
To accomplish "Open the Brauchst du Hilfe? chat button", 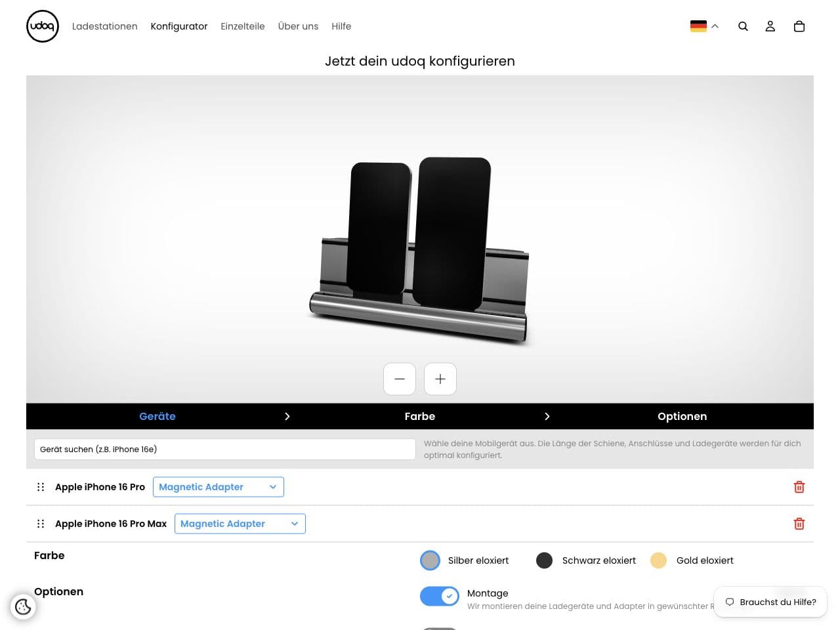I will (770, 602).
